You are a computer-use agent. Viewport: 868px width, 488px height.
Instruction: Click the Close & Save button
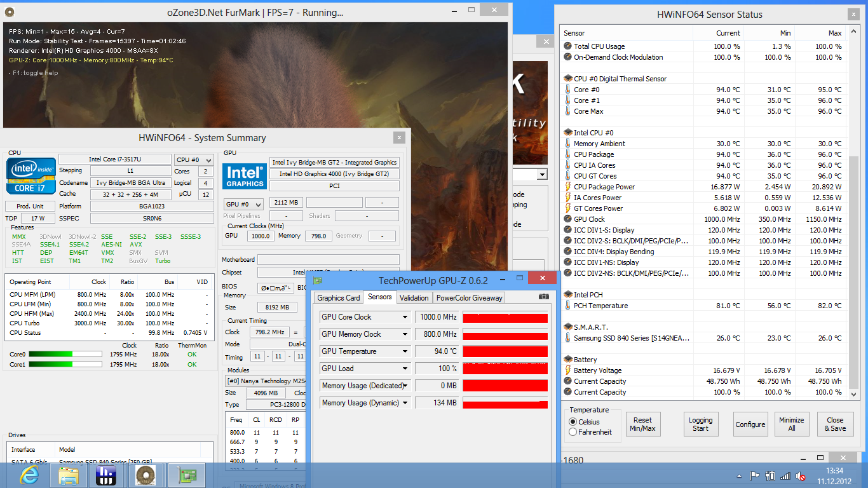835,424
